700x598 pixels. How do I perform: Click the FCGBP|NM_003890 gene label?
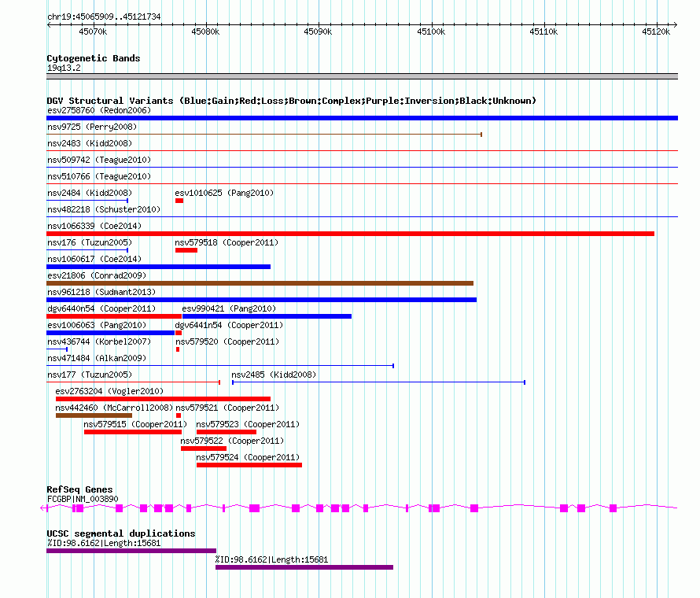[83, 500]
